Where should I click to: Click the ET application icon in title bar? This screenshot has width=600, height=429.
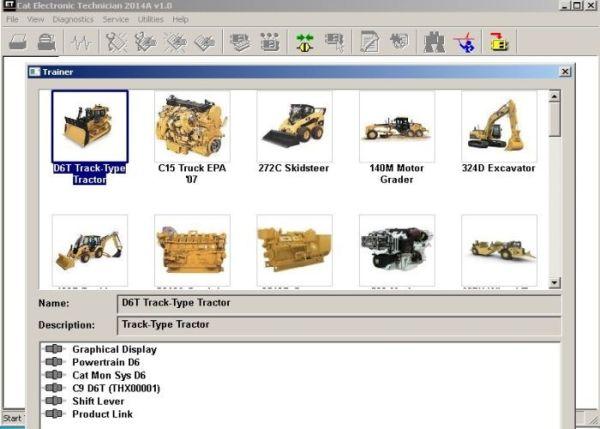pos(8,5)
